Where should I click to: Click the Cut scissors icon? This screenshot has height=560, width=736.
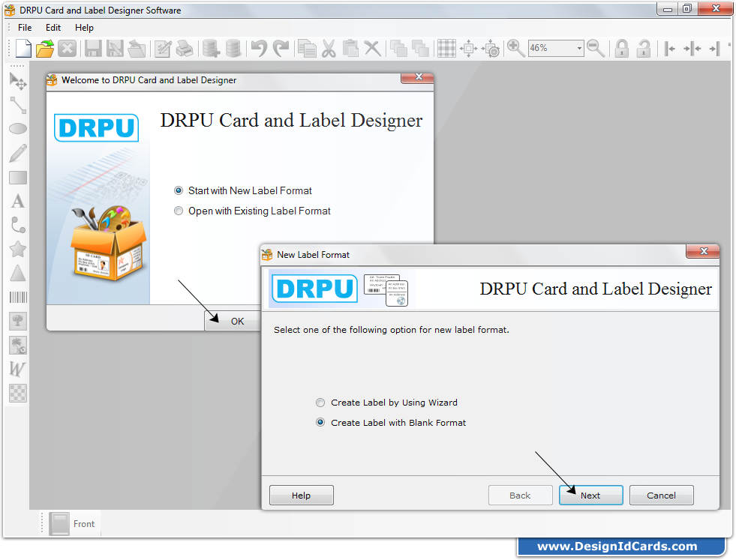coord(329,48)
